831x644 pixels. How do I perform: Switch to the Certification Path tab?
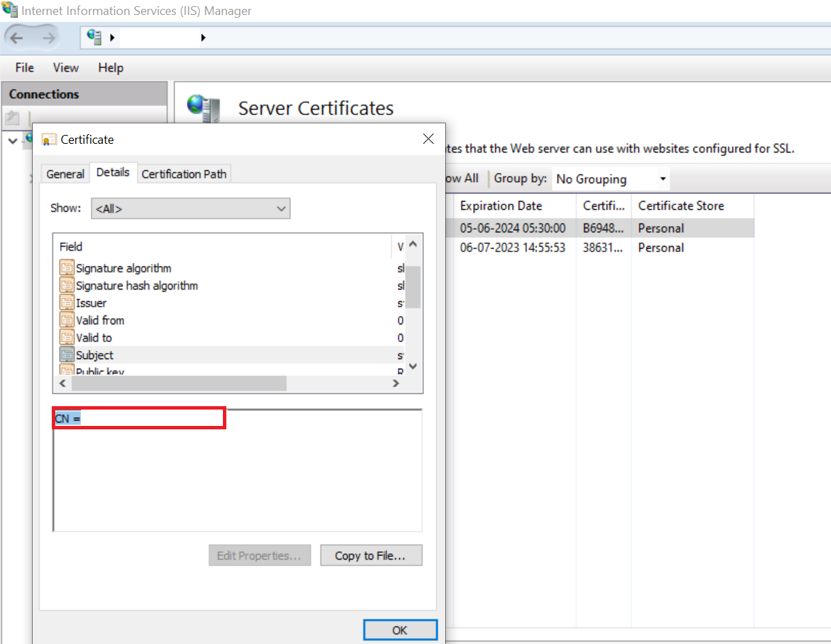pos(183,174)
